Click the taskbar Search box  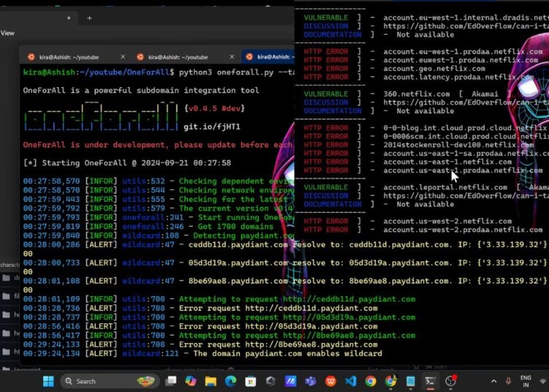click(110, 381)
